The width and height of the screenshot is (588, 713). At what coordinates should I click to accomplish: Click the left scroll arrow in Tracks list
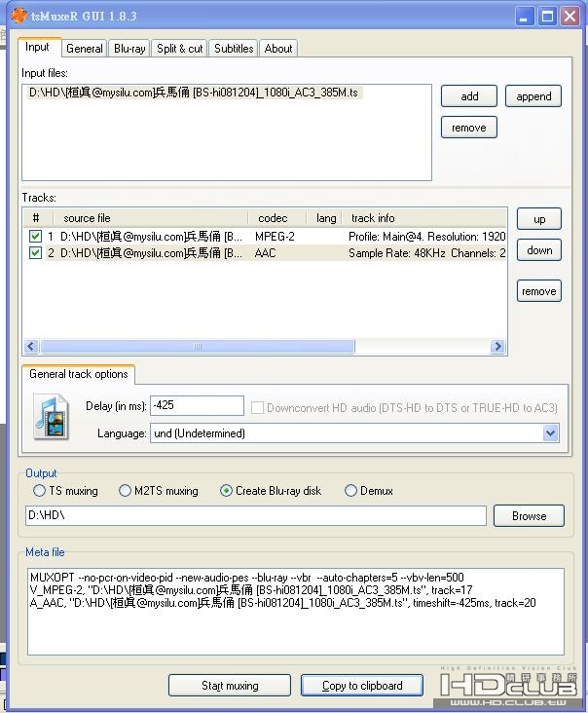click(x=31, y=347)
